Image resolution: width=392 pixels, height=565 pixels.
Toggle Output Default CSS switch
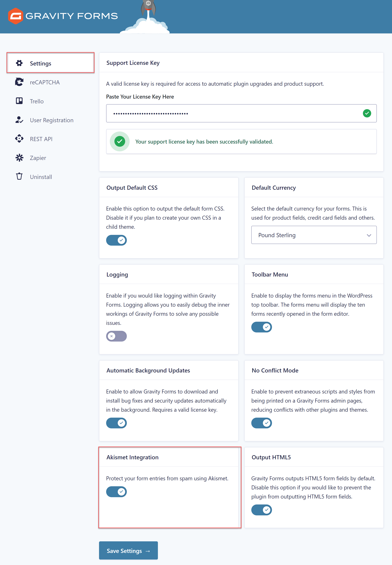pyautogui.click(x=116, y=240)
